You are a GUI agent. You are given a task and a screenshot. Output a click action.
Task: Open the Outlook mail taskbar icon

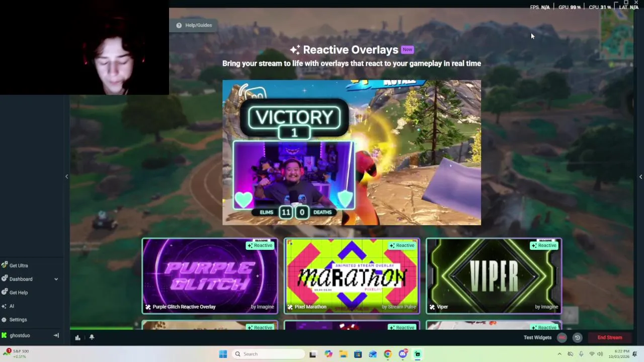pos(373,354)
